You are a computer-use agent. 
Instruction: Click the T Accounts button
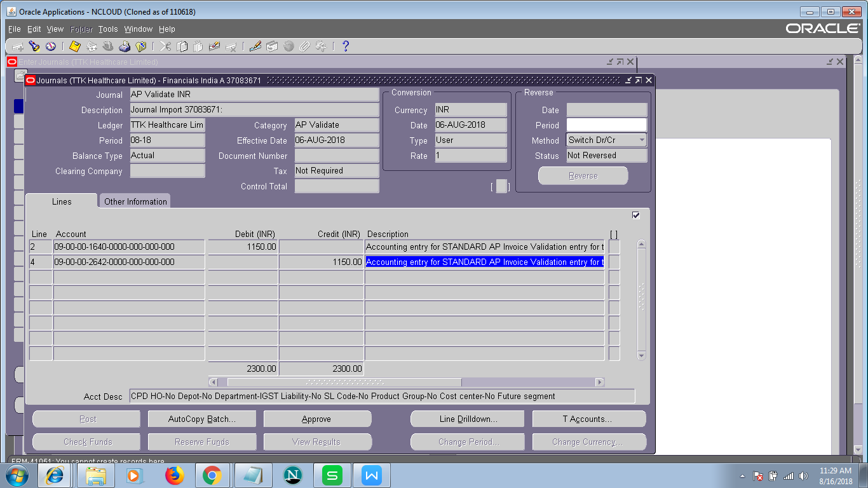pyautogui.click(x=589, y=419)
